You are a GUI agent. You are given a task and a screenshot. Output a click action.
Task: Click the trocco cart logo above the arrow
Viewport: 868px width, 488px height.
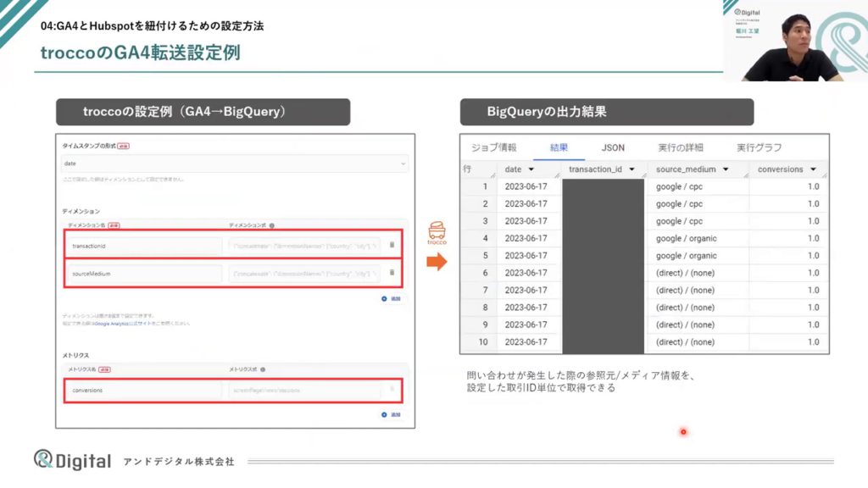(437, 231)
